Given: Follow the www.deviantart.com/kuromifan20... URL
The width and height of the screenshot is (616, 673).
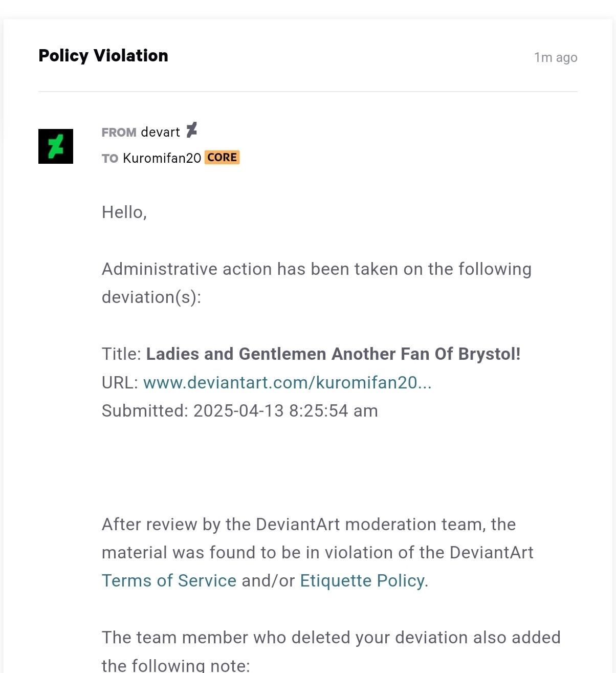Looking at the screenshot, I should coord(288,382).
